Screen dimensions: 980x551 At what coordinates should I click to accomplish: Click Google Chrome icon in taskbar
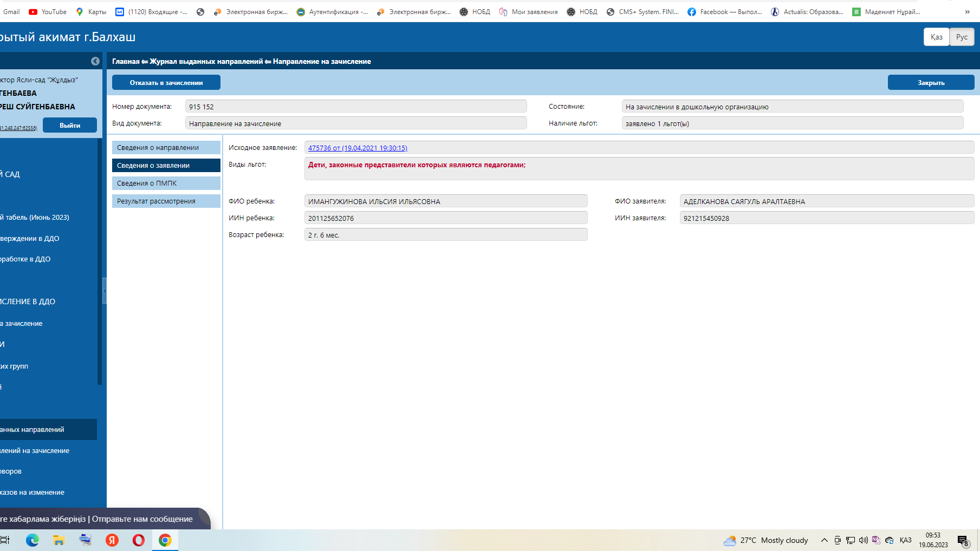[x=165, y=540]
